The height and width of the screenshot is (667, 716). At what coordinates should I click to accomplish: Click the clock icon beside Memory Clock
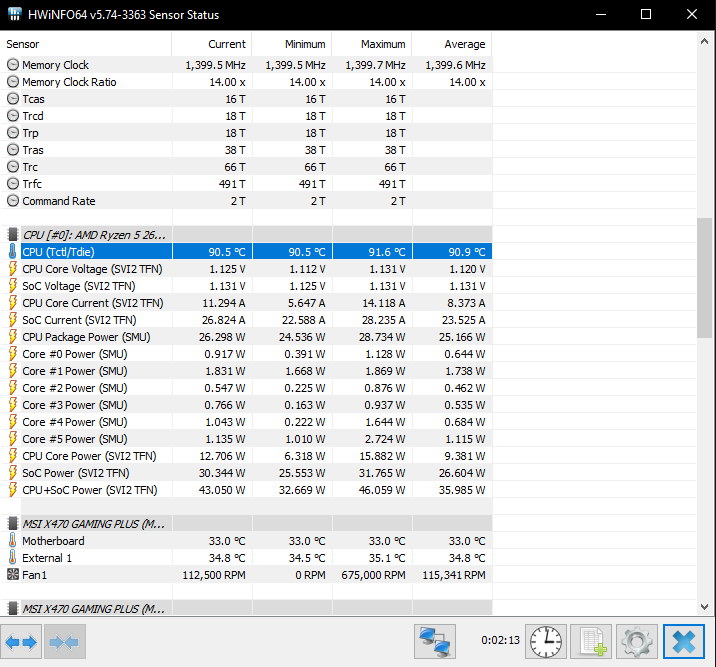[x=13, y=65]
